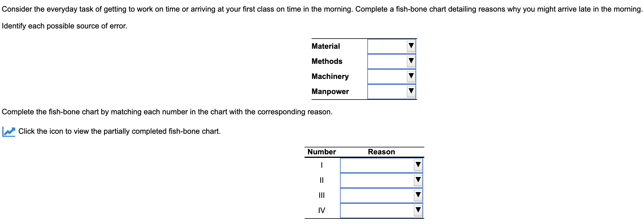Click the down arrow beside Material field
The width and height of the screenshot is (644, 224).
411,46
